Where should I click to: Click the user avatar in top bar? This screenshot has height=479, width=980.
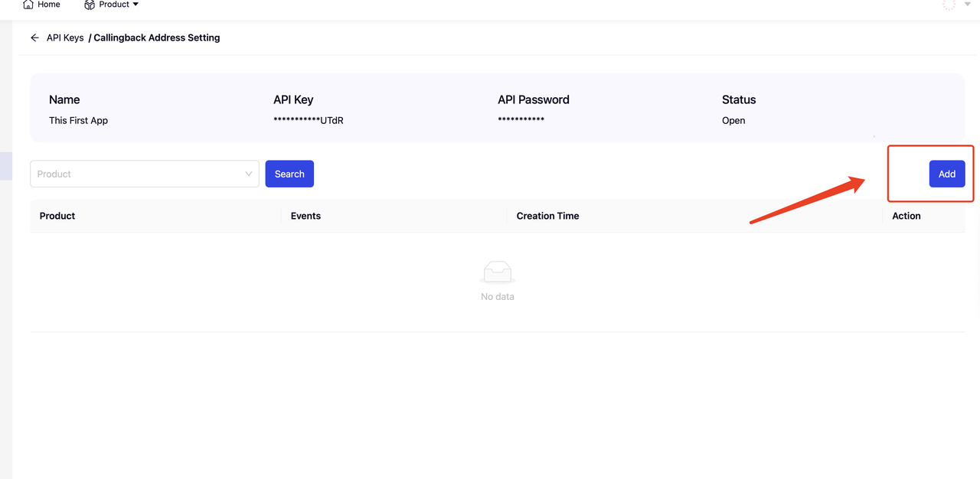coord(949,5)
